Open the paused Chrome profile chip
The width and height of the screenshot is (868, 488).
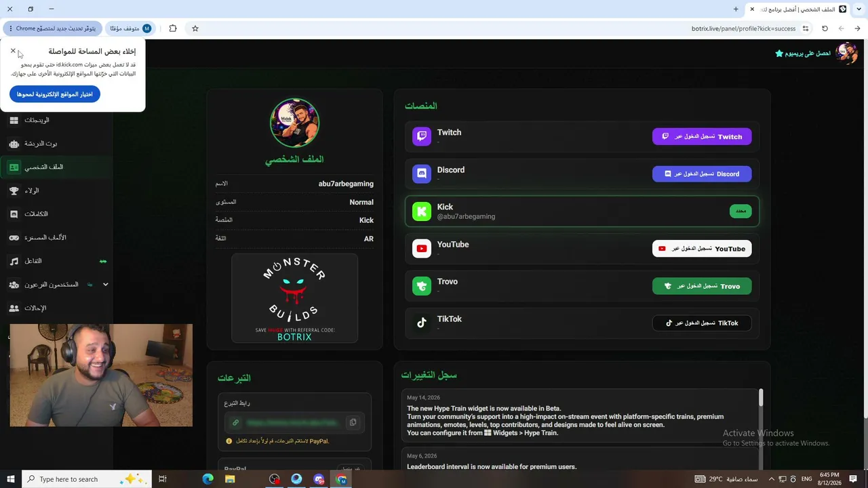pyautogui.click(x=130, y=28)
